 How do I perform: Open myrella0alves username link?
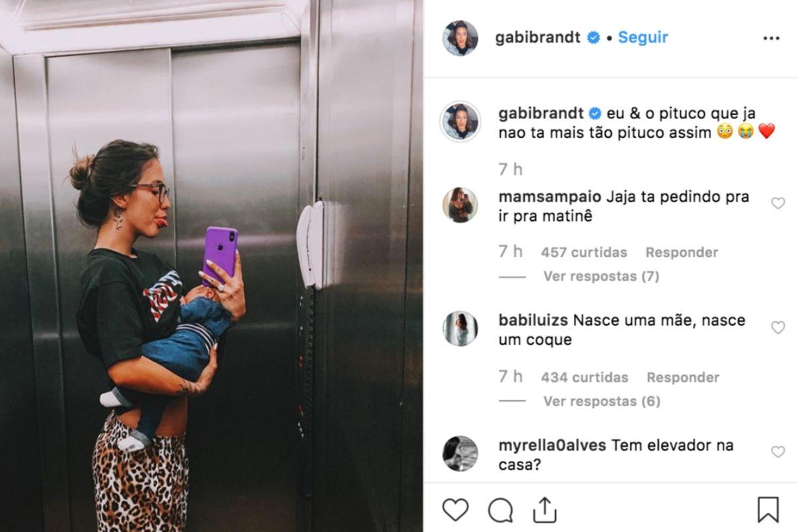click(552, 446)
